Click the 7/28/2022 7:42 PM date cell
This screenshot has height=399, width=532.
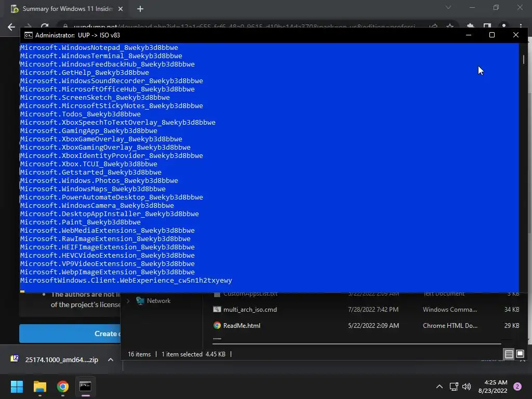pos(373,310)
